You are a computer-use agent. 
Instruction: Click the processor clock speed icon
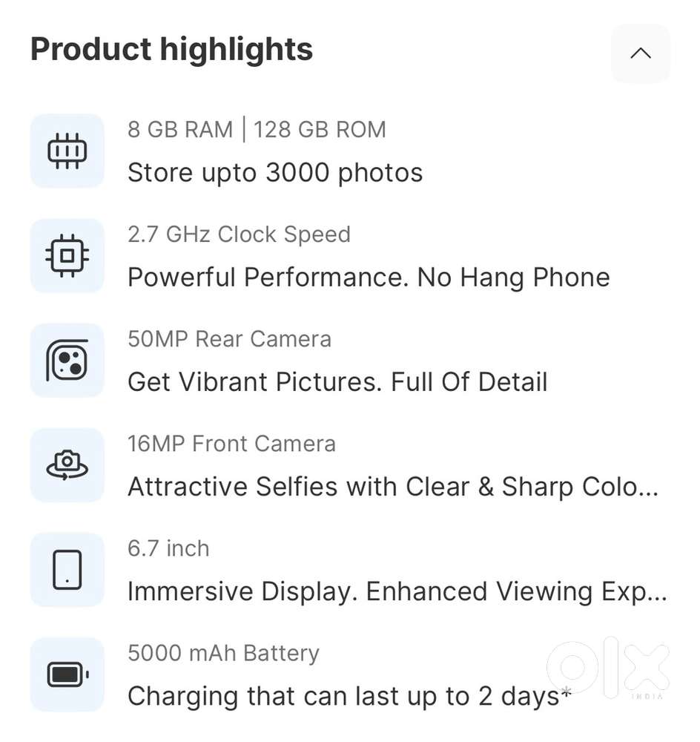(x=67, y=255)
